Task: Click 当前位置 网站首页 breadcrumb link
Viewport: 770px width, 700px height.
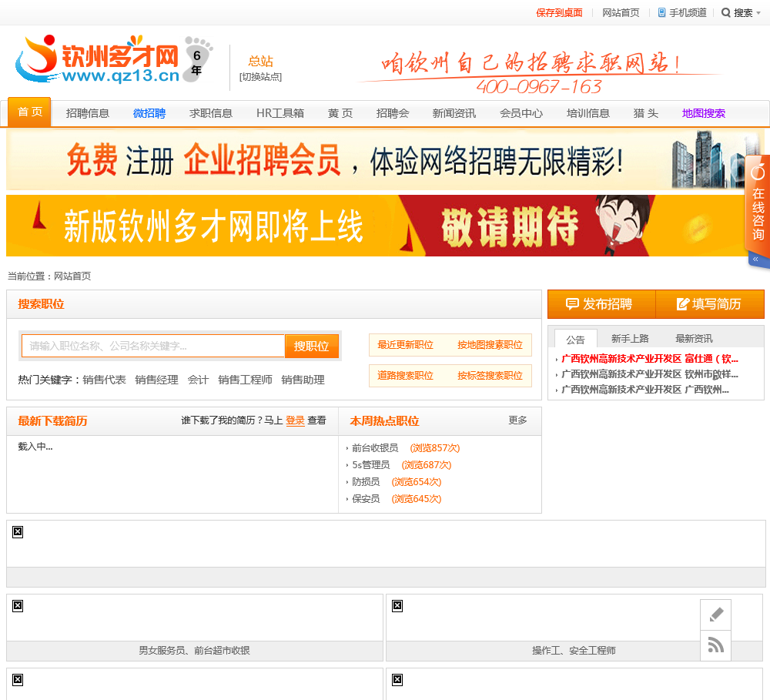Action: 72,276
